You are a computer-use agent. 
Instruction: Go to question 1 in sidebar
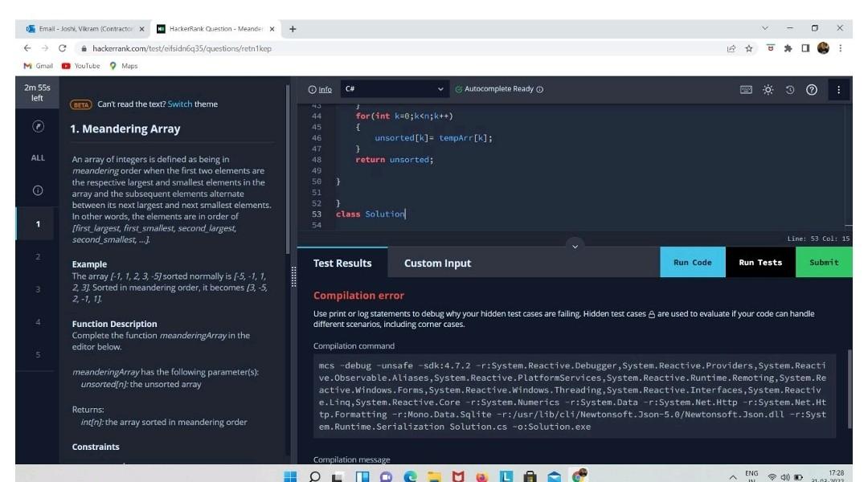click(x=38, y=223)
